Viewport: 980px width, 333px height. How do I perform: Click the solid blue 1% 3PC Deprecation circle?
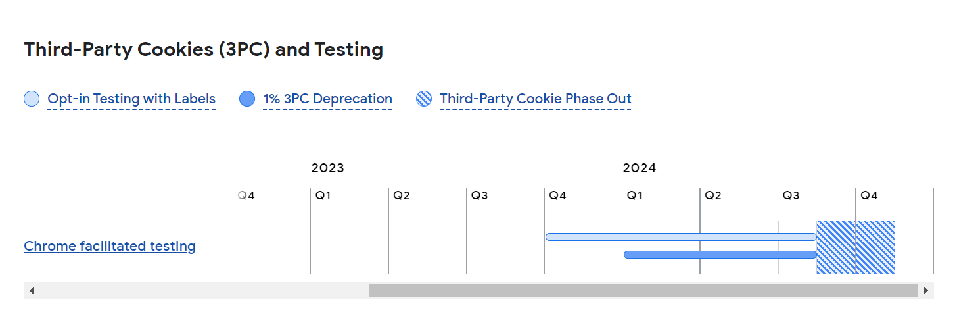click(x=247, y=99)
